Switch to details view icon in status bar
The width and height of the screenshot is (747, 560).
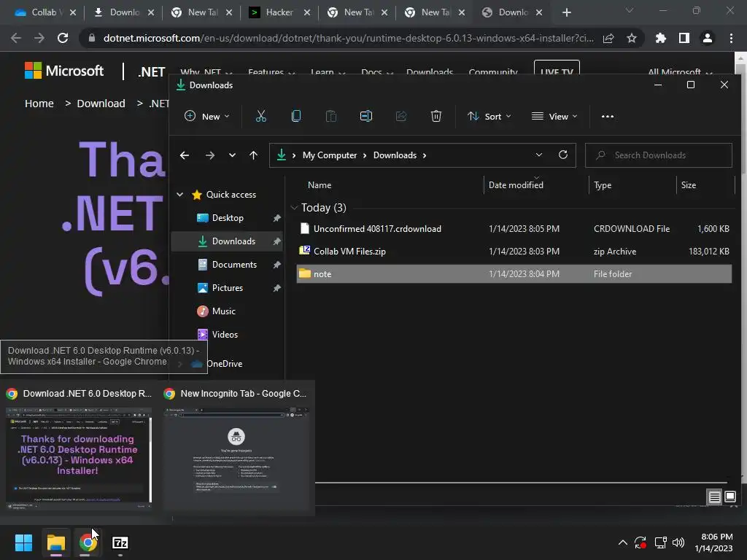tap(715, 497)
